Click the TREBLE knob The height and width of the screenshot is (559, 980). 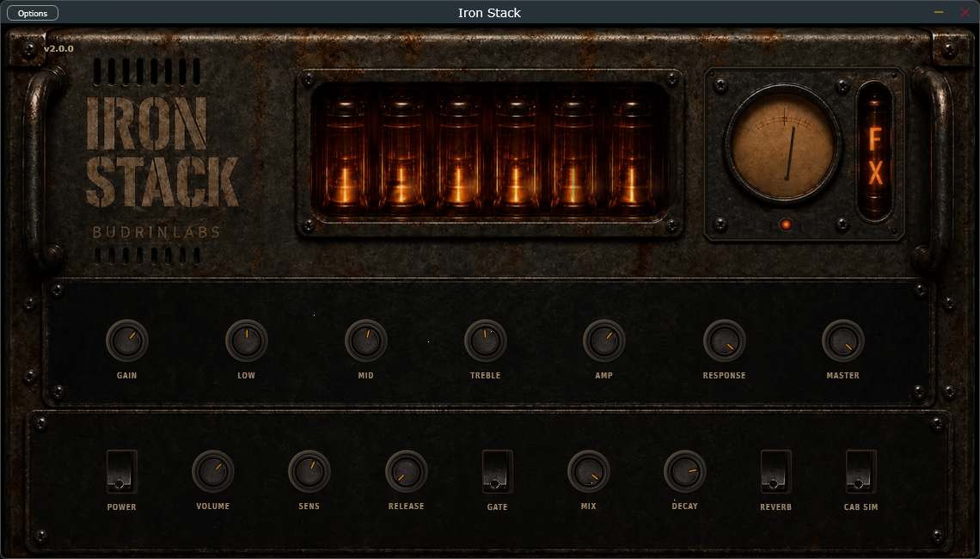485,341
